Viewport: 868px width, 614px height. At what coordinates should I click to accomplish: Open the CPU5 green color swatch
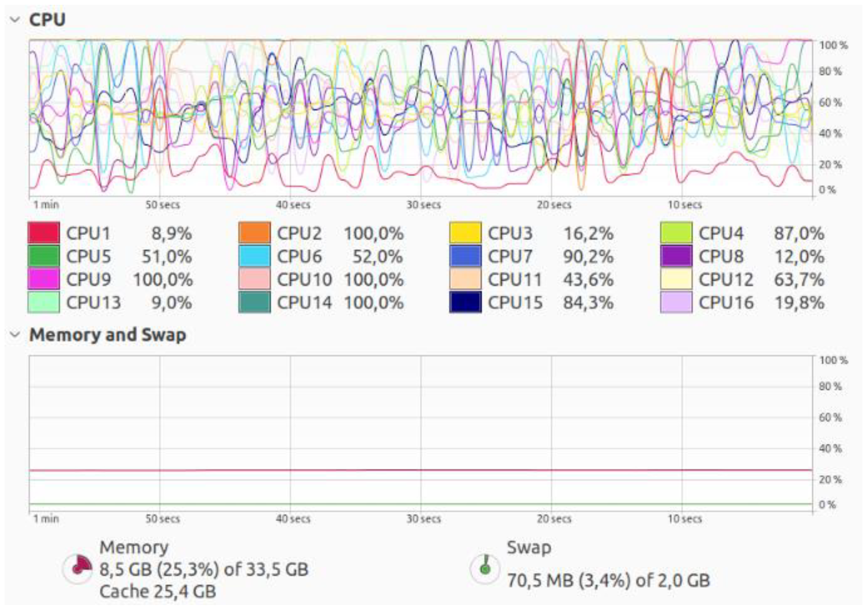click(x=43, y=256)
